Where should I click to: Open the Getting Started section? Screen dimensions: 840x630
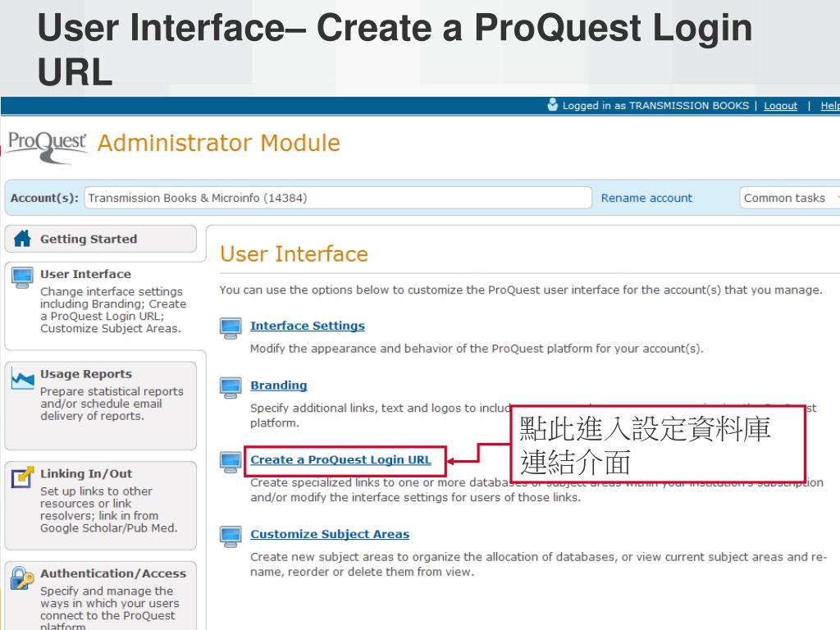click(x=101, y=239)
